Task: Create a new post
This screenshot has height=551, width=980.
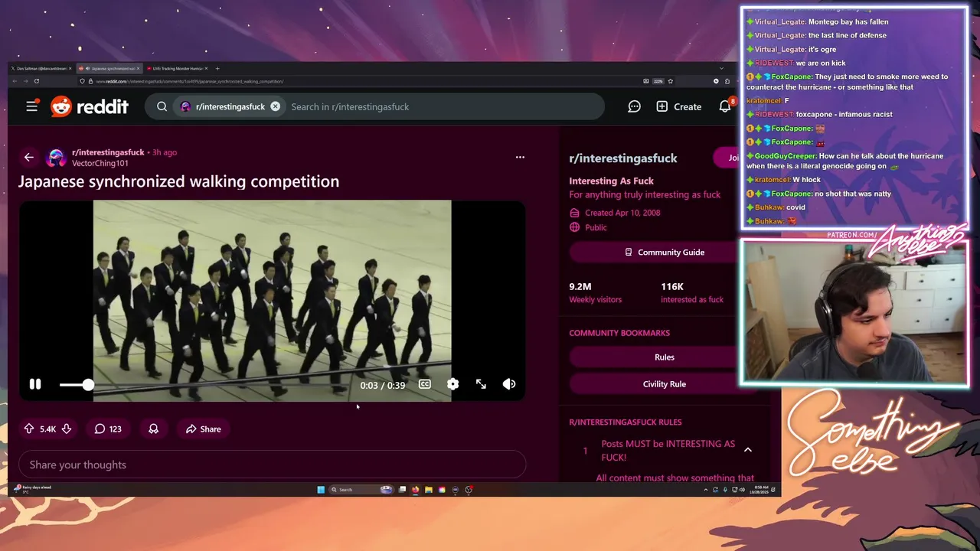Action: 678,106
